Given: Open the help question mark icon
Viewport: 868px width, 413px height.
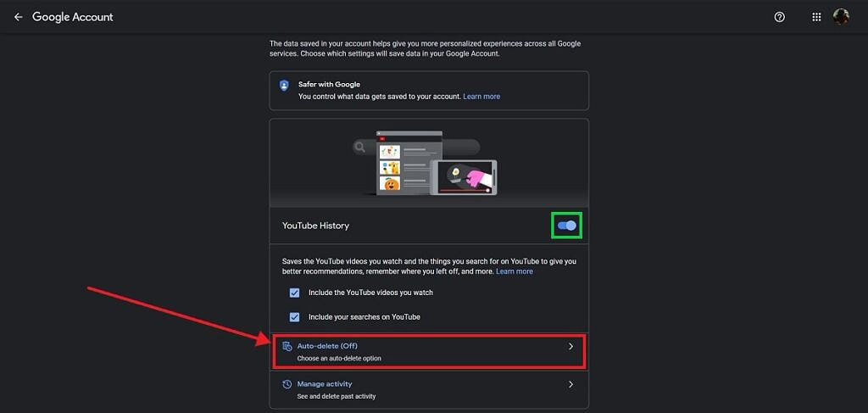Looking at the screenshot, I should 780,17.
